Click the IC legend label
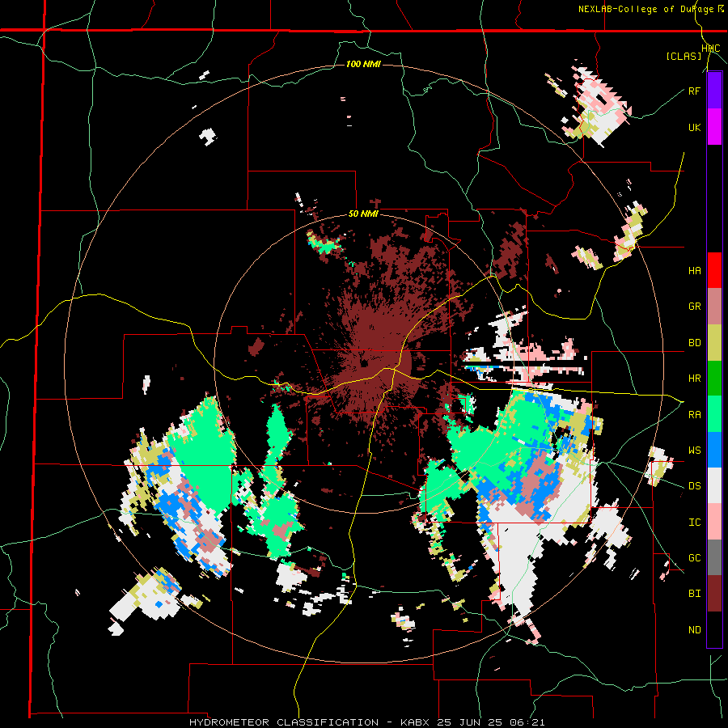728x728 pixels. tap(694, 523)
